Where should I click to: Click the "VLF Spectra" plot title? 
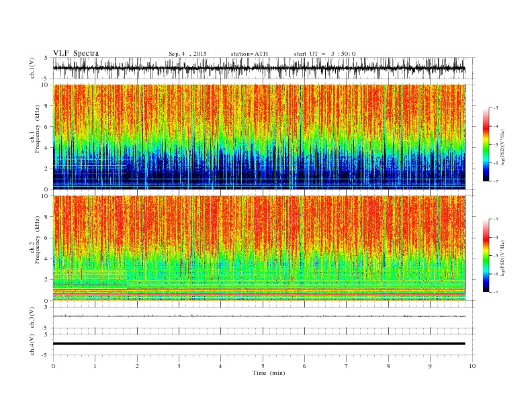pyautogui.click(x=76, y=53)
